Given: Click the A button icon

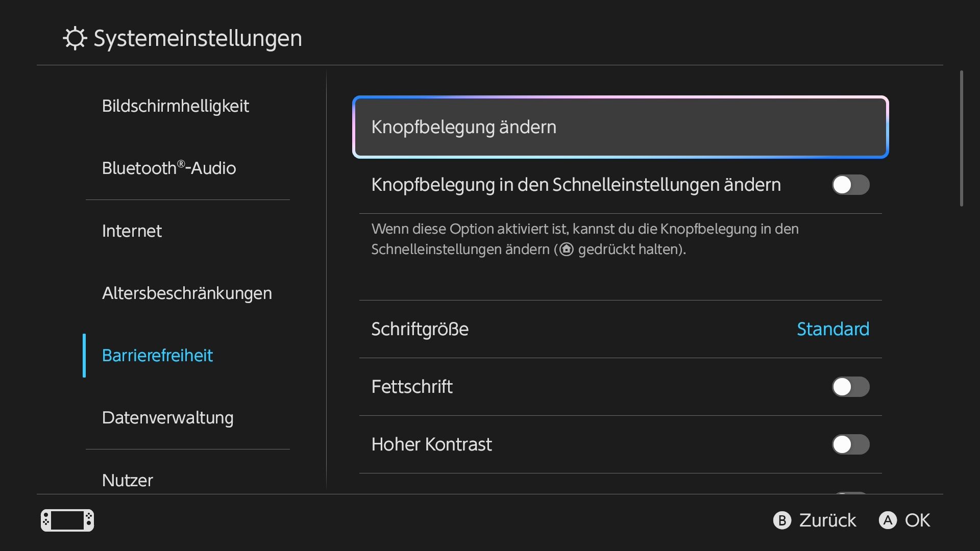Looking at the screenshot, I should coord(888,520).
